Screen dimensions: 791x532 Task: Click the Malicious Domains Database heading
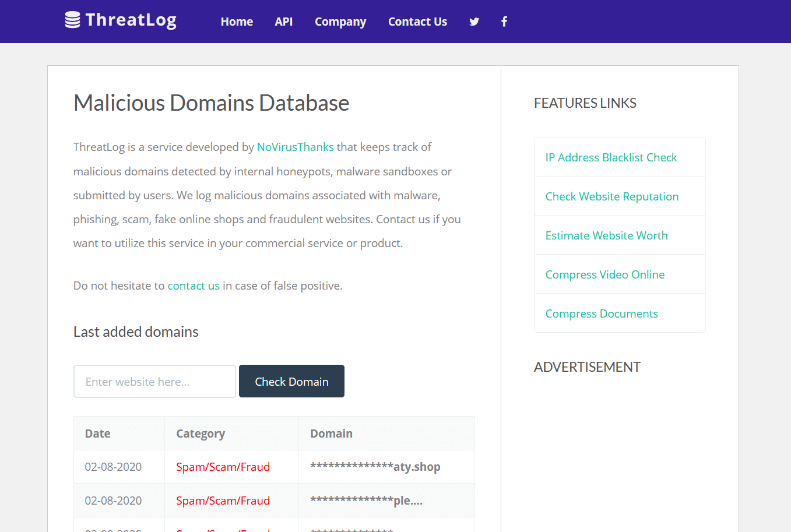coord(211,103)
